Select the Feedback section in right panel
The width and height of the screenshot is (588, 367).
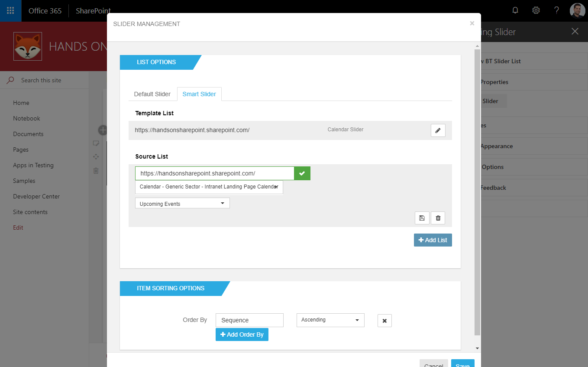(x=494, y=187)
